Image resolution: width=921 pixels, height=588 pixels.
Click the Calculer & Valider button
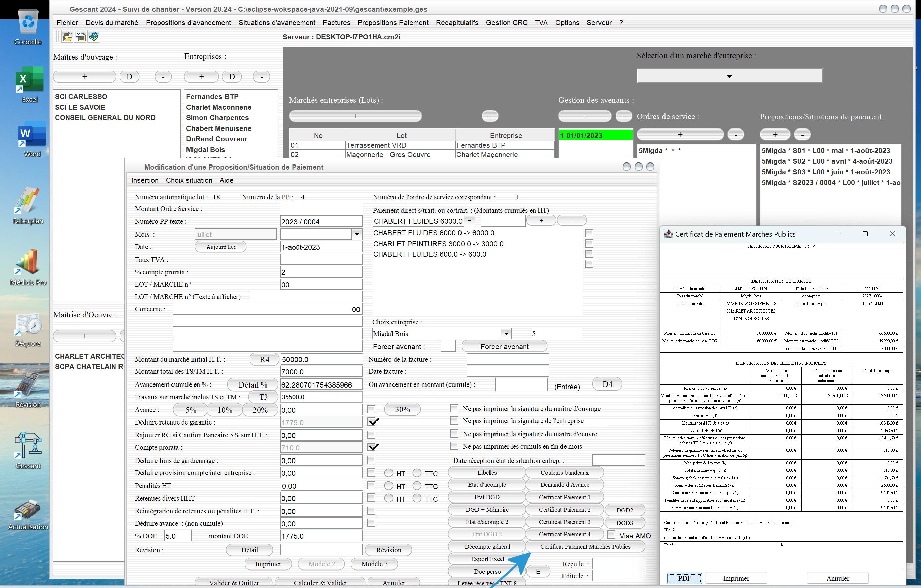coord(320,583)
